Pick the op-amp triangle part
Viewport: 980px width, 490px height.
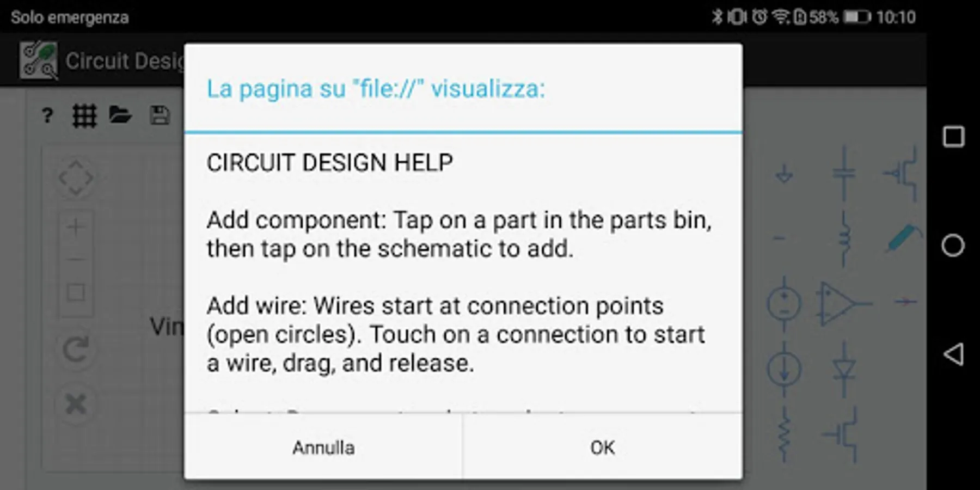843,303
